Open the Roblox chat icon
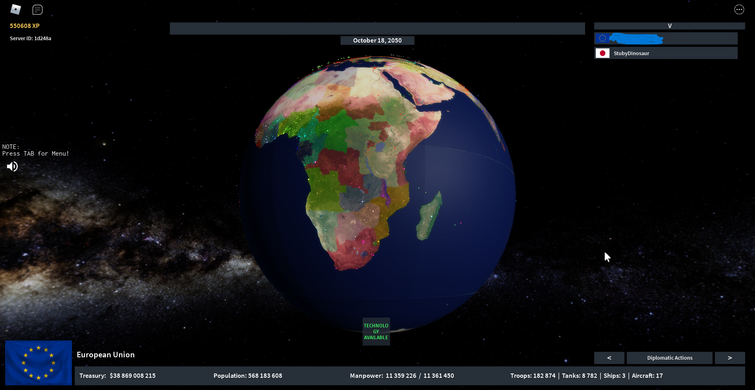 point(37,10)
